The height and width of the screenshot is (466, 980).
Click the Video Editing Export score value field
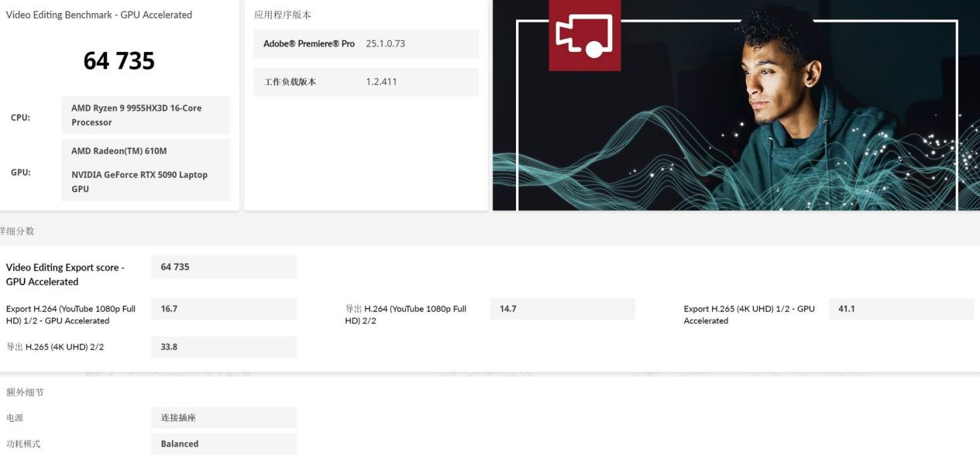click(x=223, y=267)
